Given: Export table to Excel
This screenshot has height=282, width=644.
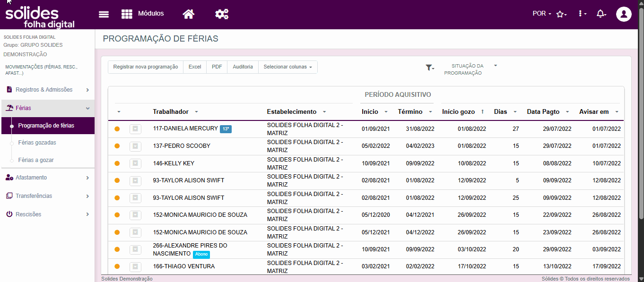Looking at the screenshot, I should 195,67.
